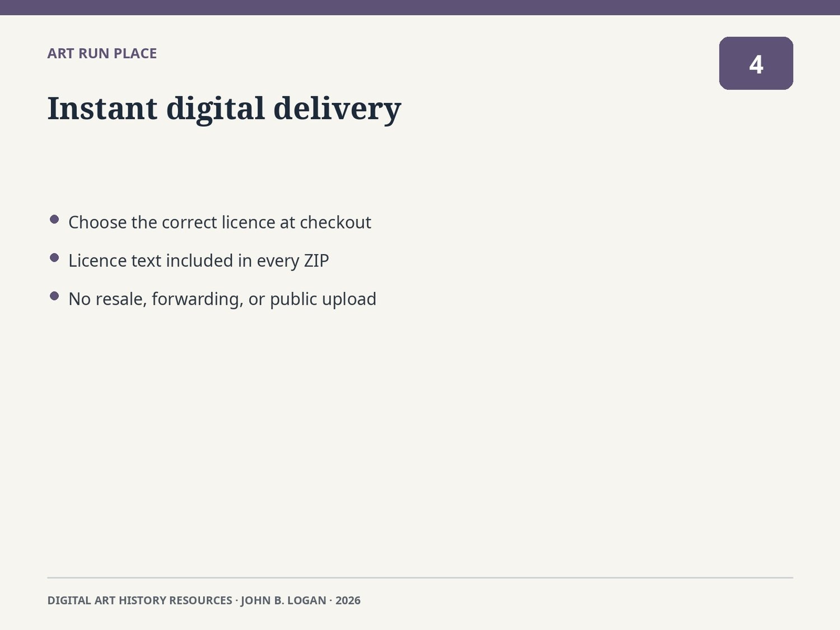Click 'DIGITAL ART HISTORY RESOURCES' in footer
The height and width of the screenshot is (630, 840).
[139, 600]
